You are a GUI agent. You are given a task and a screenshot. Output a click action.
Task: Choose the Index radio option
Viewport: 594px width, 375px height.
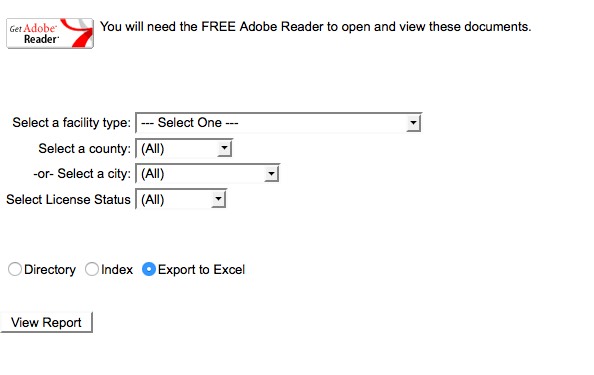(x=92, y=269)
